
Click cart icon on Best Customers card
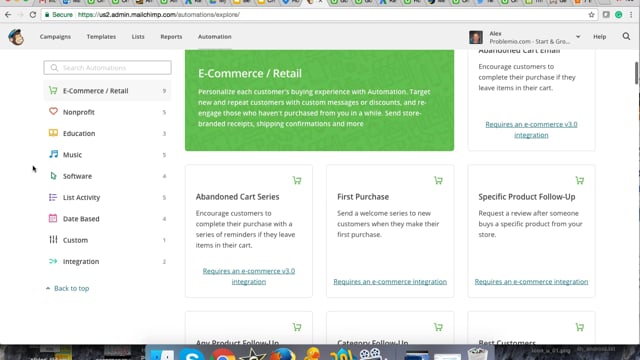[x=580, y=327]
